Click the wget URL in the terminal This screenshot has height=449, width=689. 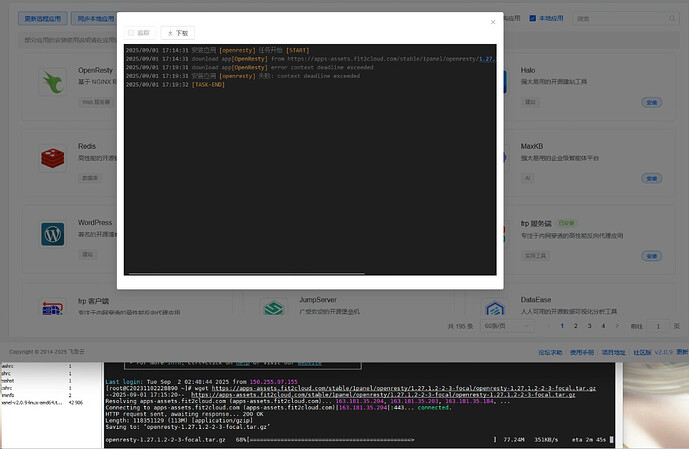click(x=404, y=388)
